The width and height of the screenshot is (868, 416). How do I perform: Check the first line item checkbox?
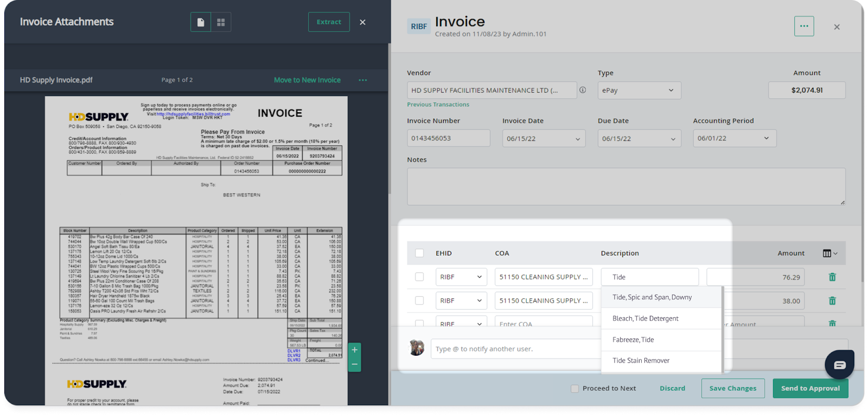coord(419,277)
